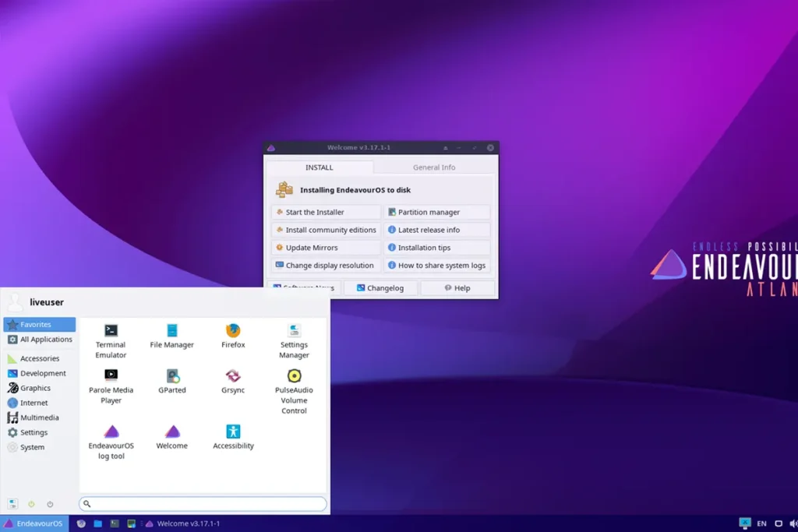Launch the Accessibility settings
798x532 pixels.
tap(232, 434)
